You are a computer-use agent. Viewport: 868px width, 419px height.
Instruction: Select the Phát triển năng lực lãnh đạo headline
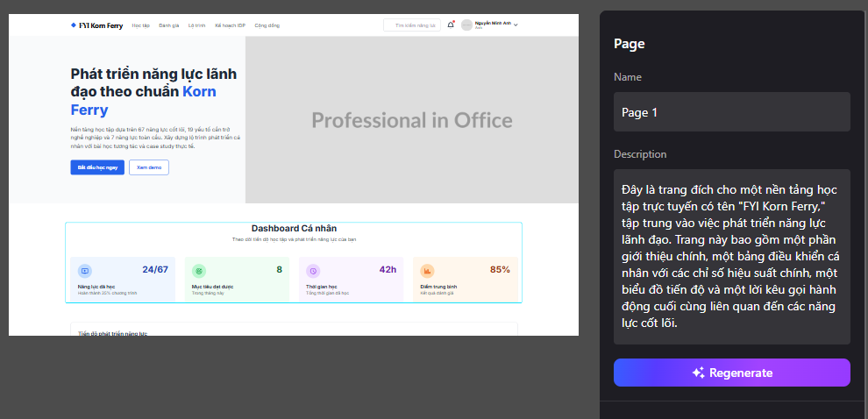154,91
